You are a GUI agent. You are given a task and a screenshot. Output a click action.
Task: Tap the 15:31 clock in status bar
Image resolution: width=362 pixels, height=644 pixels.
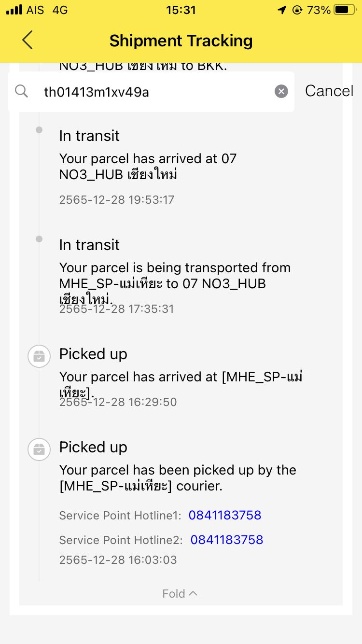click(x=181, y=10)
